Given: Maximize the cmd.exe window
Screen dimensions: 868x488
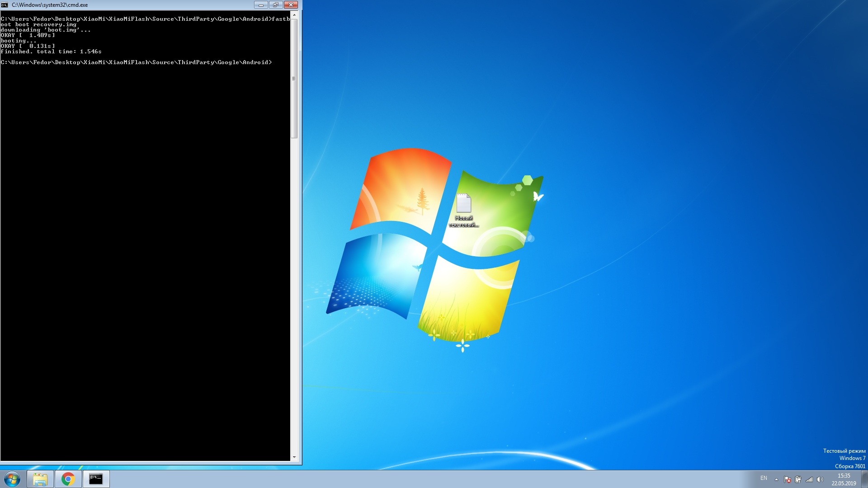Looking at the screenshot, I should point(276,5).
